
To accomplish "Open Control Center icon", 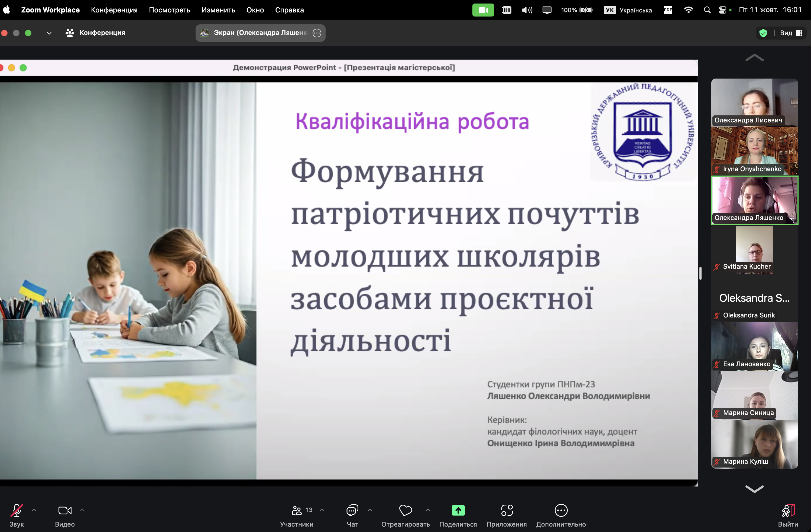I will pos(723,10).
